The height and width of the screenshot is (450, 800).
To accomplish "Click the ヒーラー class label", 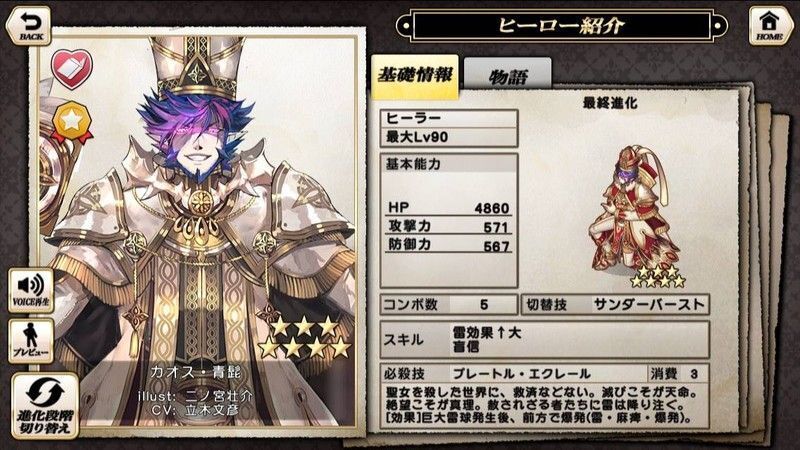I will pos(449,118).
